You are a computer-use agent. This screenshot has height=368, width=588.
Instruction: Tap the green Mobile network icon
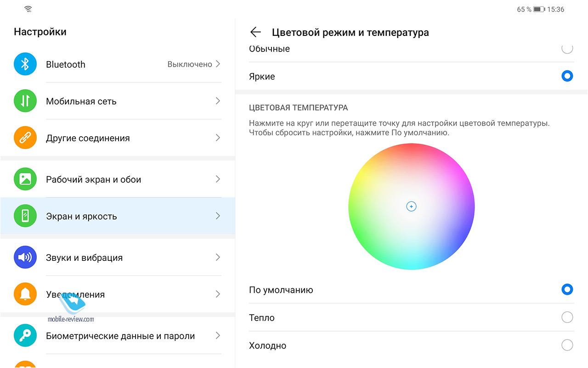(x=25, y=101)
